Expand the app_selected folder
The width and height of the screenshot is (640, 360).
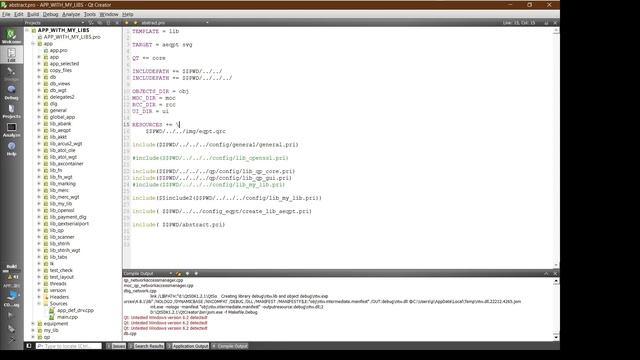(39, 64)
